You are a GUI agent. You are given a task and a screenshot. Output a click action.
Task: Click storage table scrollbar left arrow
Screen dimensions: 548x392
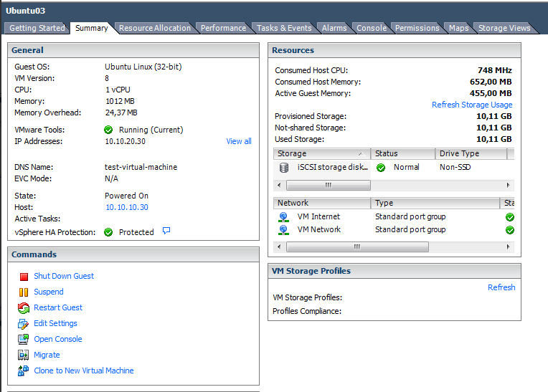coord(279,185)
